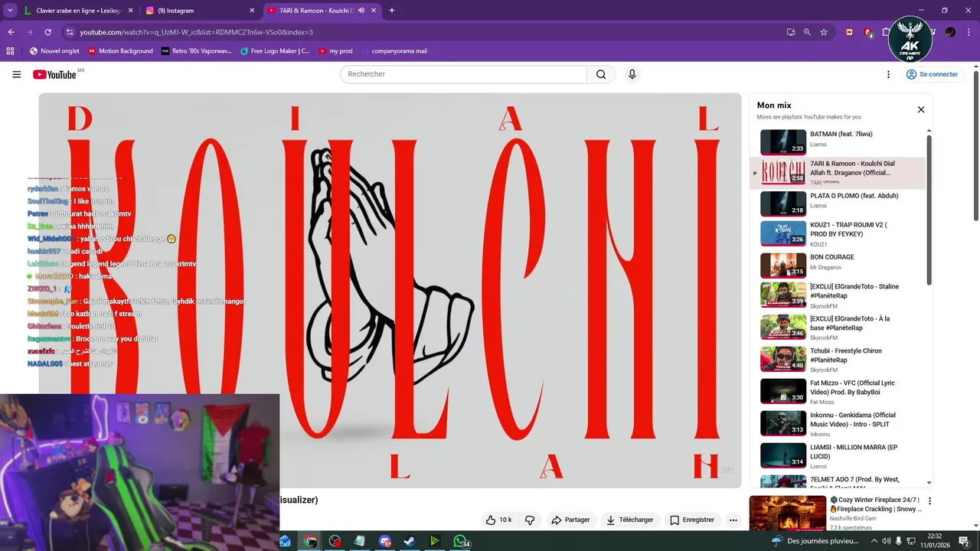Bookmark this page with the star
This screenshot has width=980, height=551.
click(x=824, y=32)
